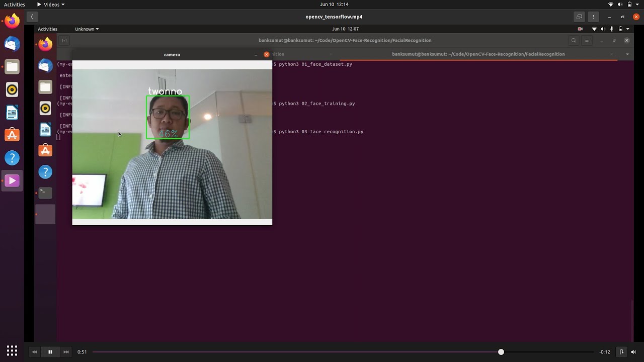Go back using the Videos header arrow
Image resolution: width=644 pixels, height=362 pixels.
(x=32, y=17)
